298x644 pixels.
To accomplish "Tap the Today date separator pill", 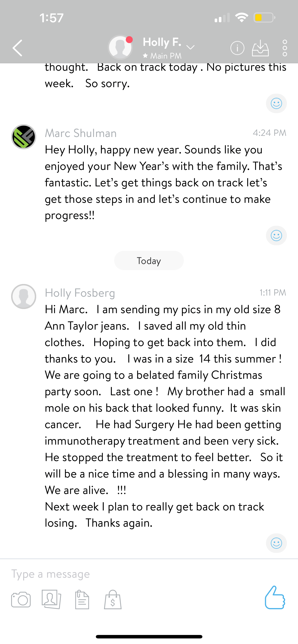I will tap(149, 261).
